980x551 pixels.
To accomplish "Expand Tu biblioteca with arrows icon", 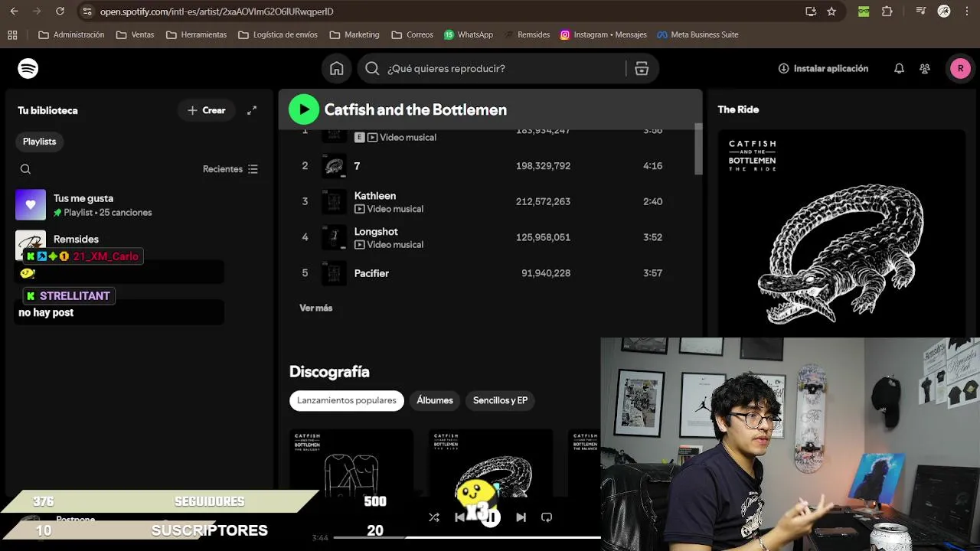I will coord(252,110).
